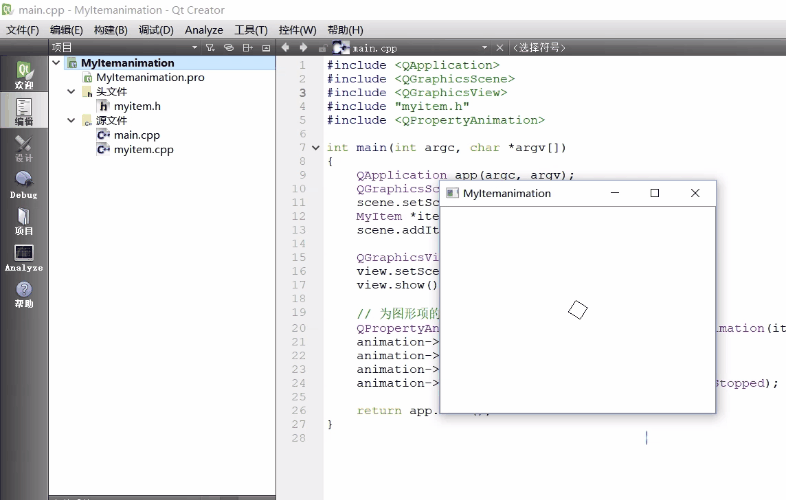Open the open-documents dropdown arrow
Image resolution: width=786 pixels, height=500 pixels.
[x=484, y=48]
